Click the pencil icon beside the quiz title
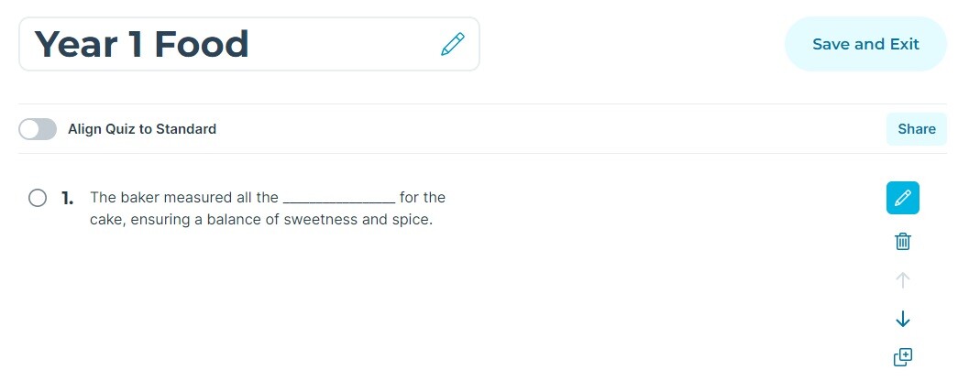 (453, 44)
